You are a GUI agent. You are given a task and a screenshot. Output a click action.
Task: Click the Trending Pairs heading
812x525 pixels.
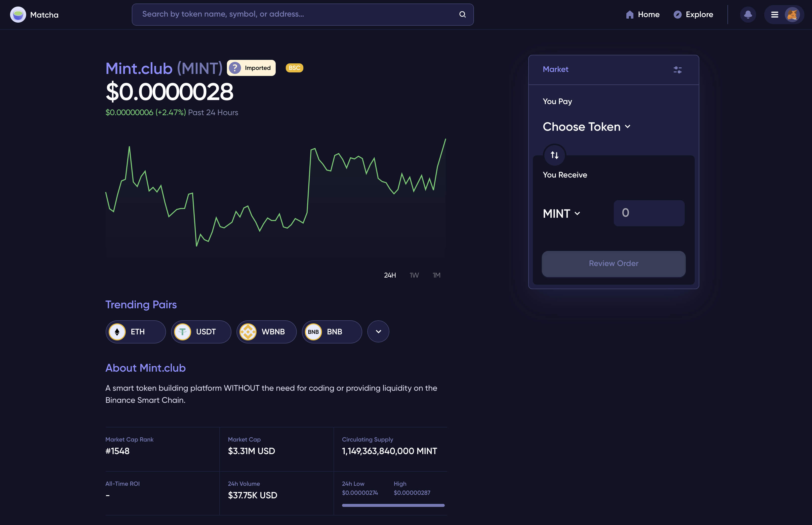tap(141, 304)
